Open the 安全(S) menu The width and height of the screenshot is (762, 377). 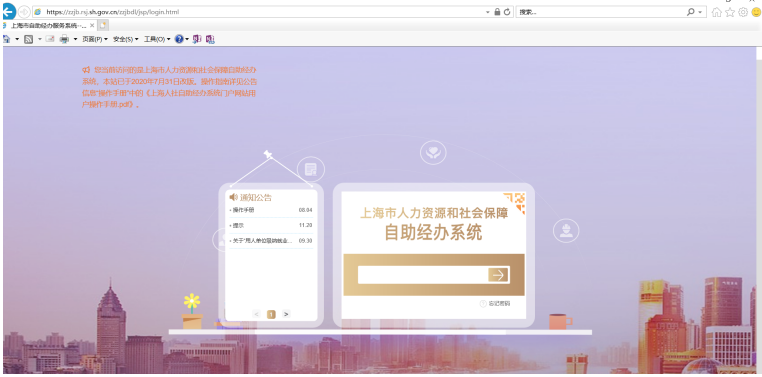[125, 39]
